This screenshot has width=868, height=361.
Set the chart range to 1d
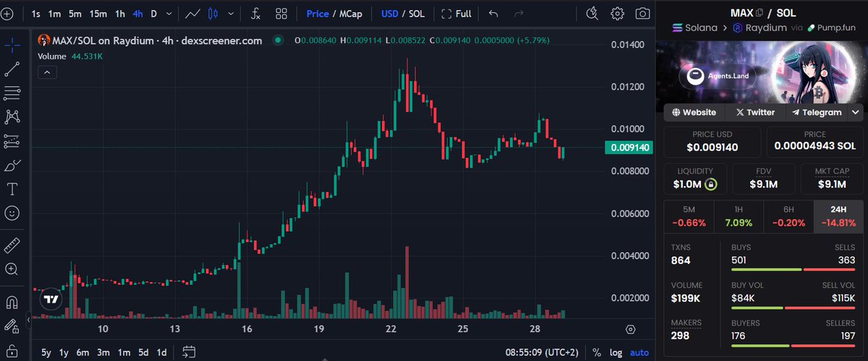(x=162, y=352)
